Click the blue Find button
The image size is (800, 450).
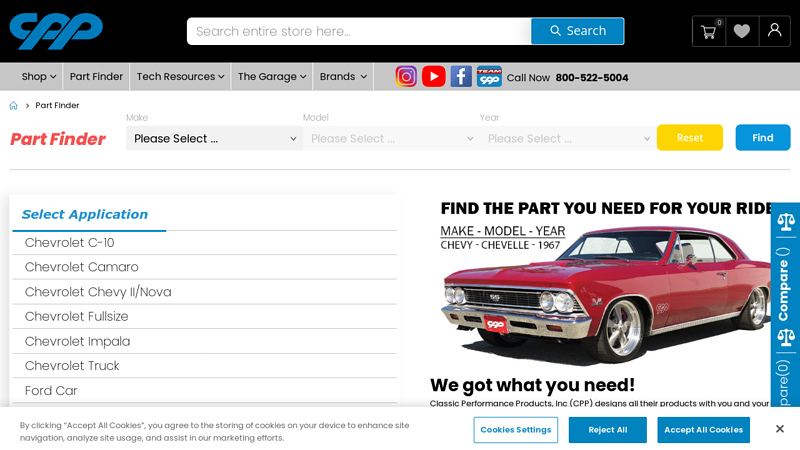(763, 138)
